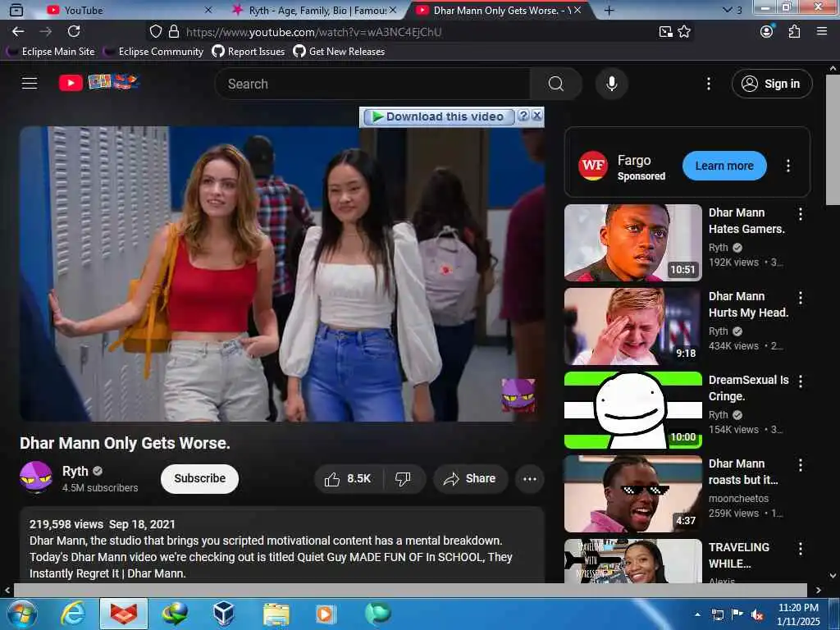View site security padlock info
Image resolution: width=840 pixels, height=630 pixels.
point(174,32)
